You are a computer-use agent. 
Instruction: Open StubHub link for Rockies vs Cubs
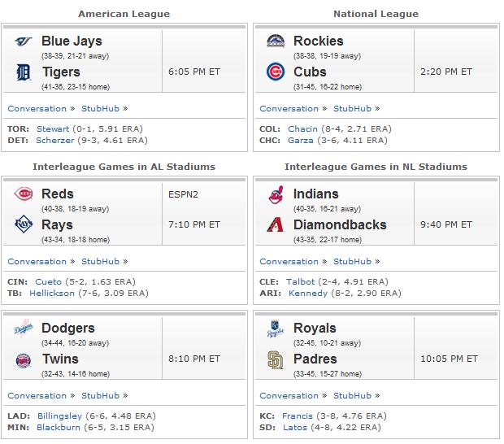pyautogui.click(x=352, y=109)
